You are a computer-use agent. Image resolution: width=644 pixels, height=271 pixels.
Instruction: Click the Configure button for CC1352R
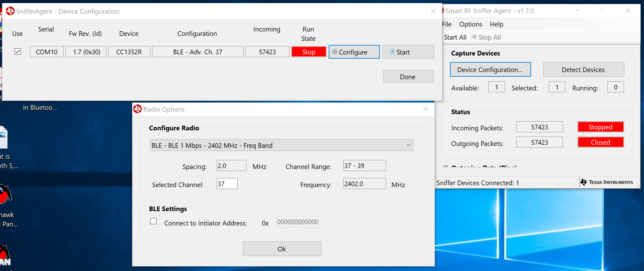click(354, 52)
